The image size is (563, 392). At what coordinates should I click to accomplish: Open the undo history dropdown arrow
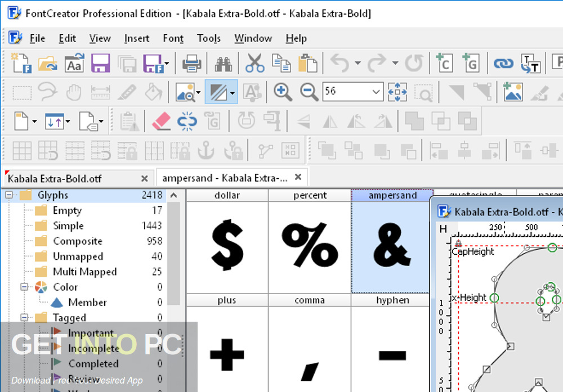(358, 63)
